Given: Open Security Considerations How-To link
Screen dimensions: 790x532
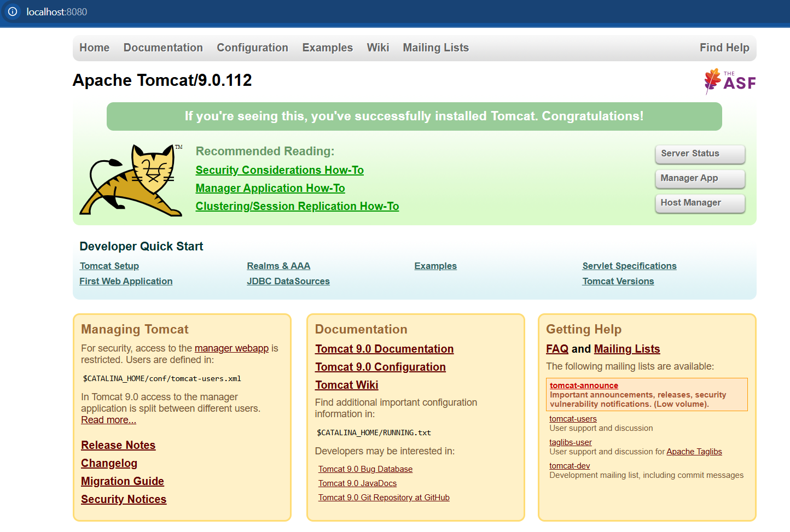Looking at the screenshot, I should click(x=280, y=170).
